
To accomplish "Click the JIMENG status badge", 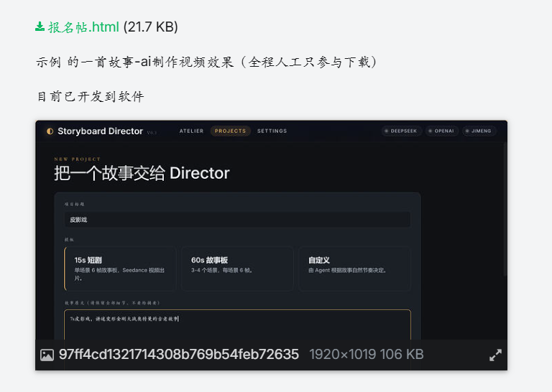I will (x=479, y=131).
